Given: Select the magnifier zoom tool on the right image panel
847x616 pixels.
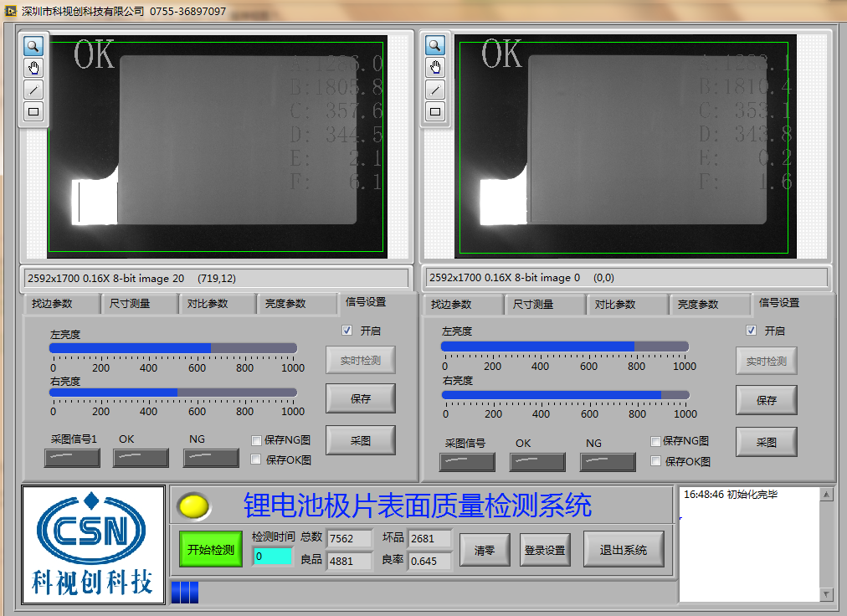Looking at the screenshot, I should [434, 46].
